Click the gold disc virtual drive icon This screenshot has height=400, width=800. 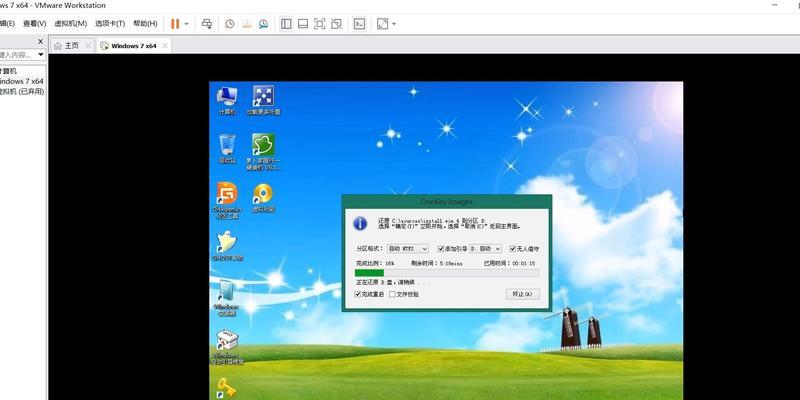pos(263,197)
